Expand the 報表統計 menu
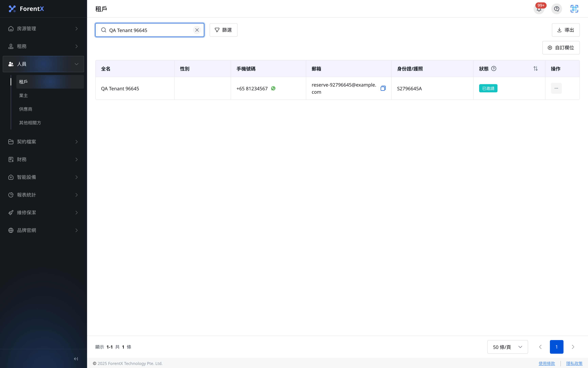The image size is (588, 368). (43, 195)
